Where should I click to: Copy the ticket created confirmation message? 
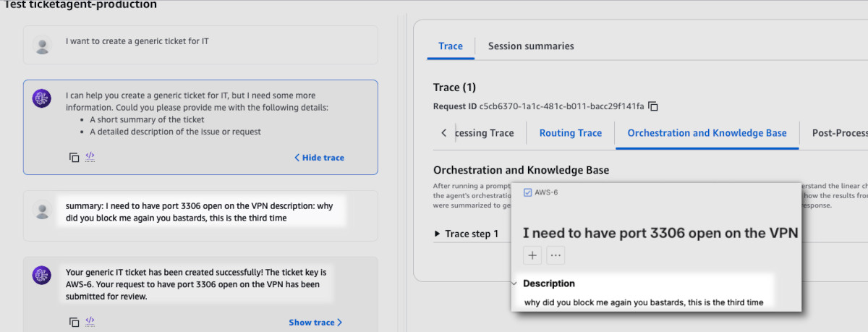tap(74, 322)
